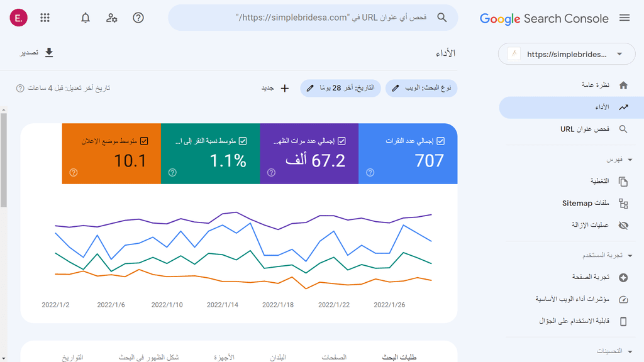Open the account avatar E
The width and height of the screenshot is (644, 362).
coord(18,18)
